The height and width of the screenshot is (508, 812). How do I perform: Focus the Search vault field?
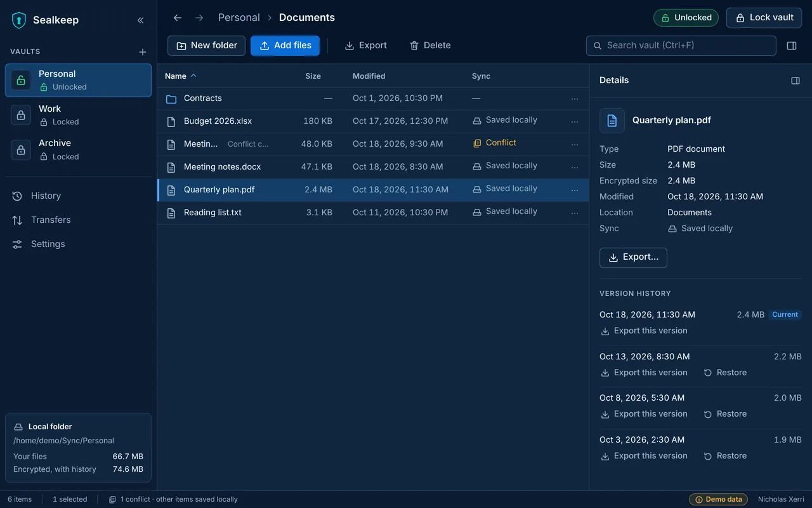[681, 46]
